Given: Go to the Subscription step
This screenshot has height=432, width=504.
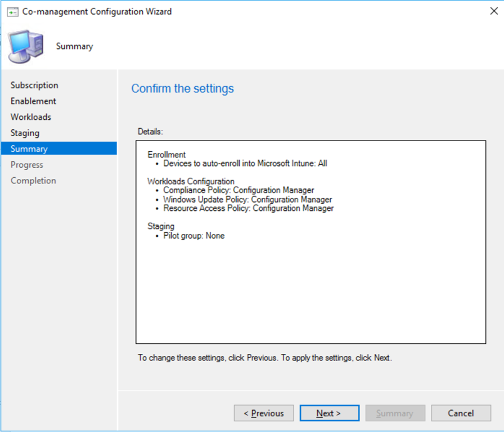Looking at the screenshot, I should tap(34, 85).
